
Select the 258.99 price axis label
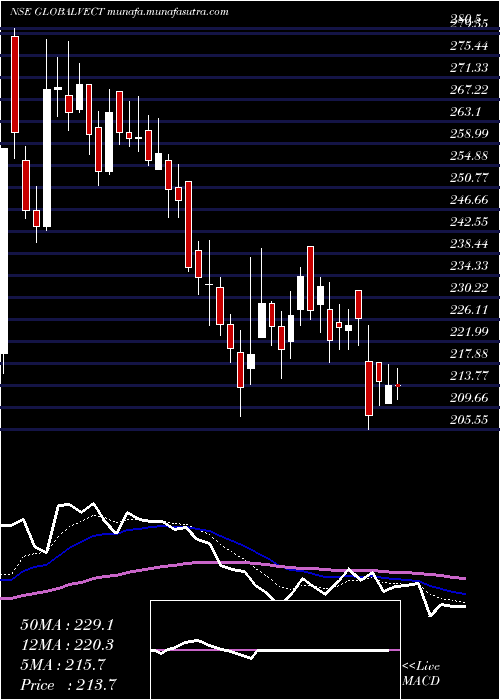470,133
